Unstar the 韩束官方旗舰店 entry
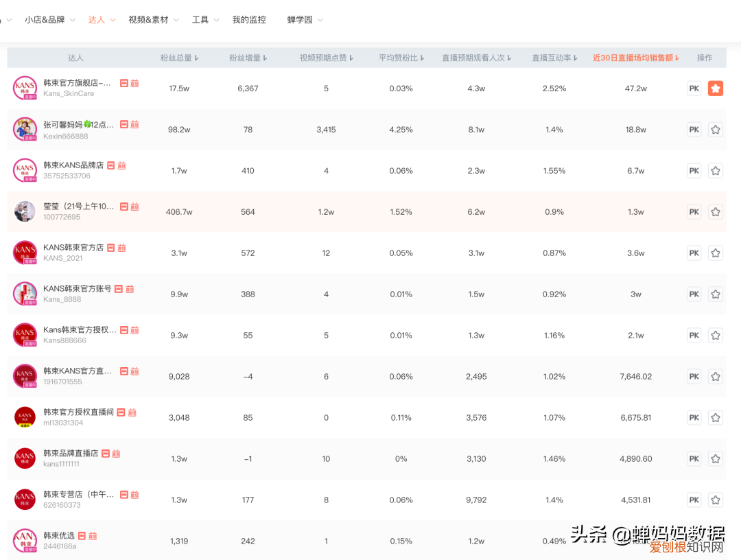The width and height of the screenshot is (741, 560). pyautogui.click(x=716, y=88)
